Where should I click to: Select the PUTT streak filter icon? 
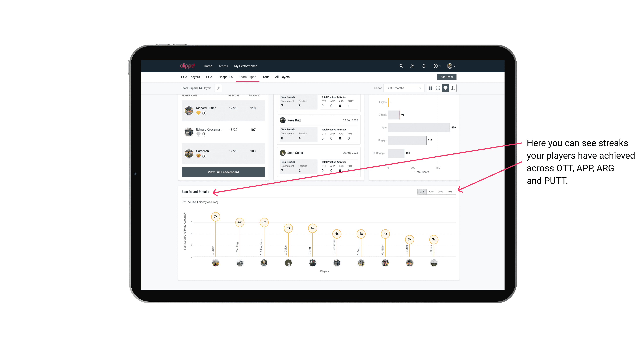click(x=450, y=191)
